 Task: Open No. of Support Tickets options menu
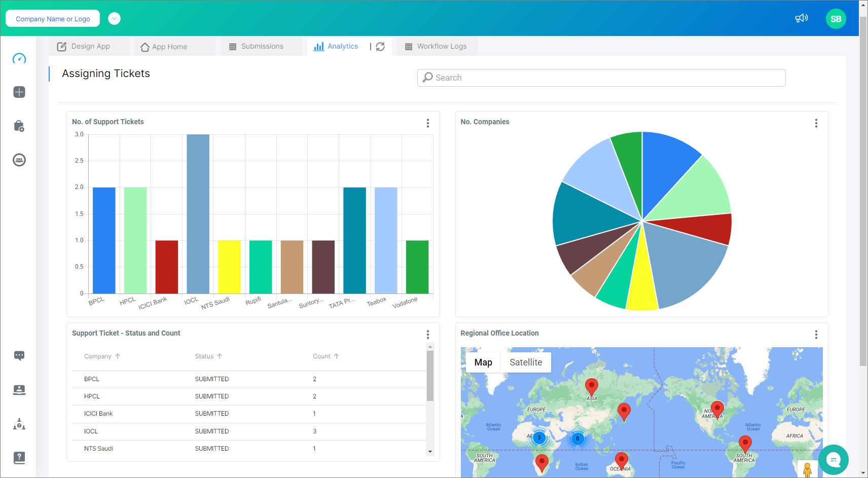428,123
